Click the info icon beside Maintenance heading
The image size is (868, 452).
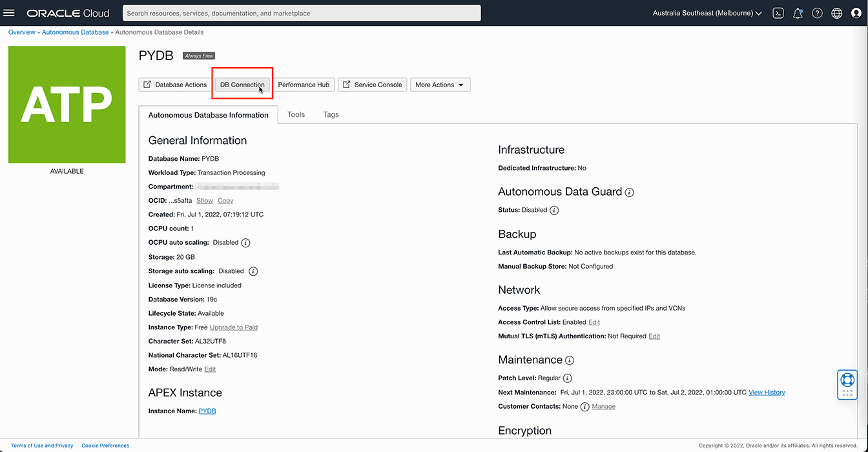coord(569,360)
